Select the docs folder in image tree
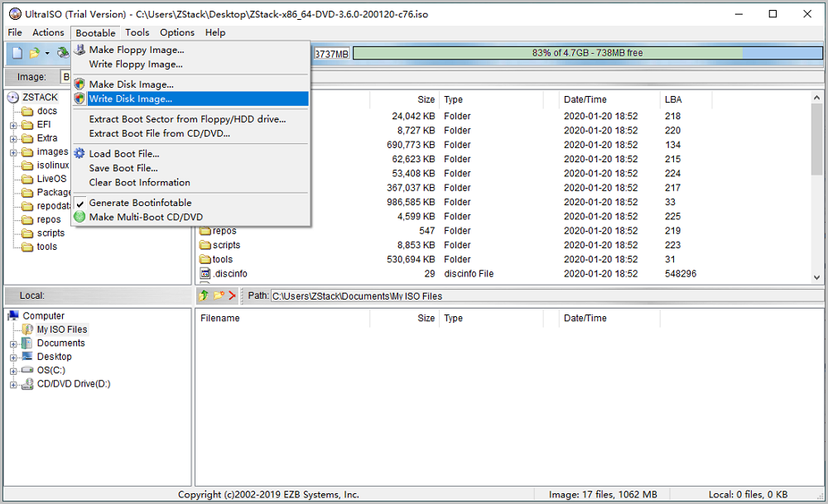Image resolution: width=828 pixels, height=504 pixels. (x=47, y=111)
